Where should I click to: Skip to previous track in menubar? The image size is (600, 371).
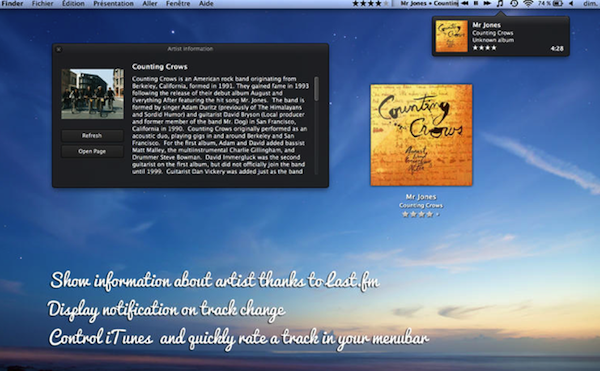coord(465,3)
